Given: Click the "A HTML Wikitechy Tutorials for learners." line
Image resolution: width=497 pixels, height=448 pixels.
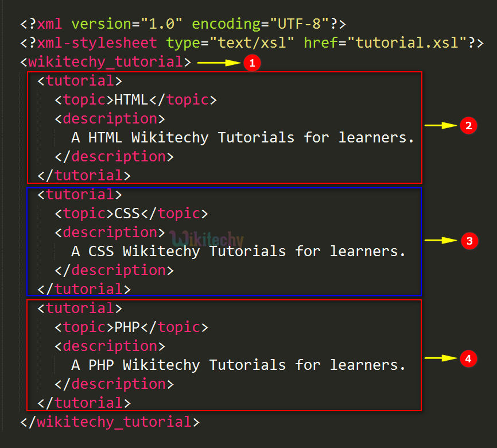Looking at the screenshot, I should (242, 138).
